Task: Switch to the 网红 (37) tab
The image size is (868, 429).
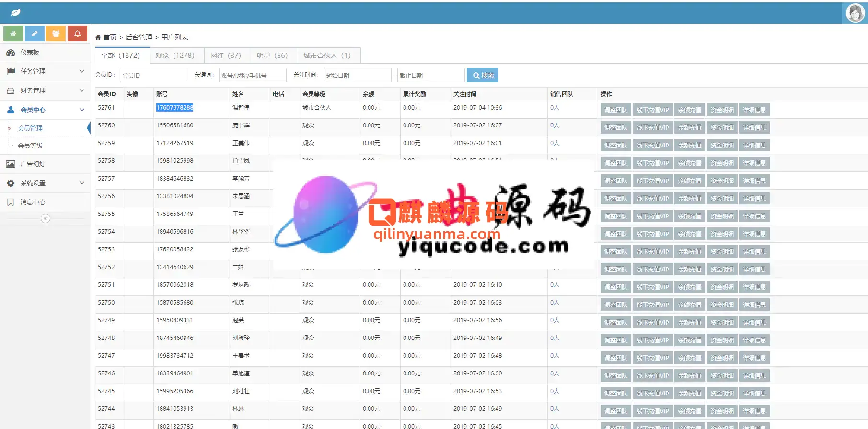Action: click(x=227, y=56)
